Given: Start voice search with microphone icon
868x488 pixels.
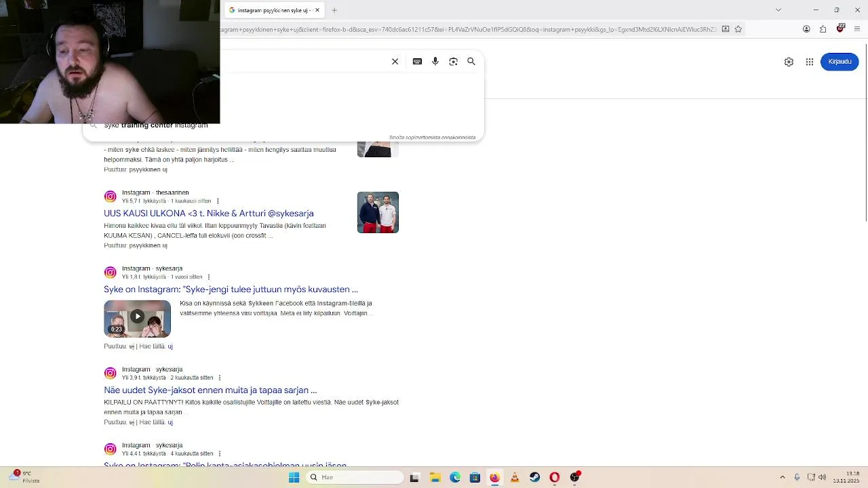Looking at the screenshot, I should click(x=435, y=62).
